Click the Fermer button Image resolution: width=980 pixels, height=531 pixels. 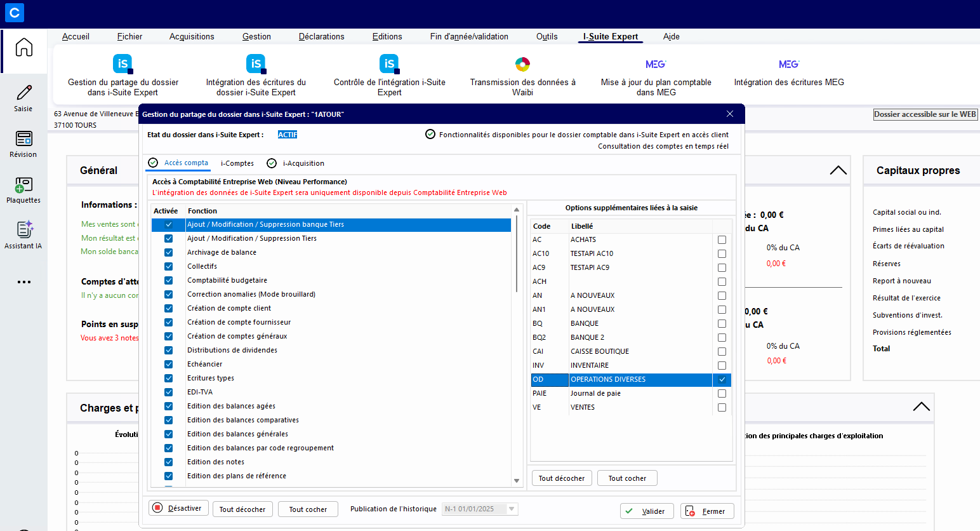[707, 511]
